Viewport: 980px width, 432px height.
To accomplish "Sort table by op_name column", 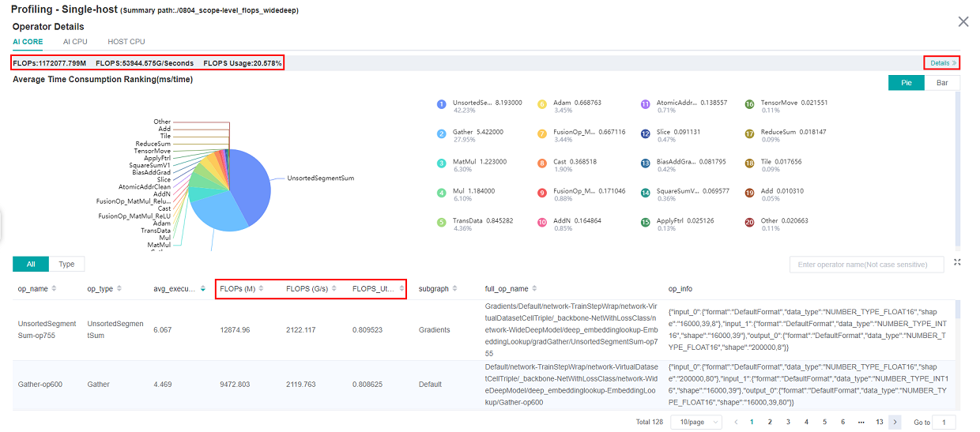I will coord(54,289).
